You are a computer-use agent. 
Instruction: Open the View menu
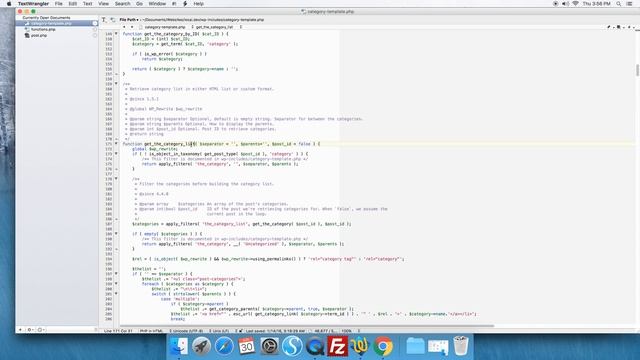pyautogui.click(x=103, y=4)
